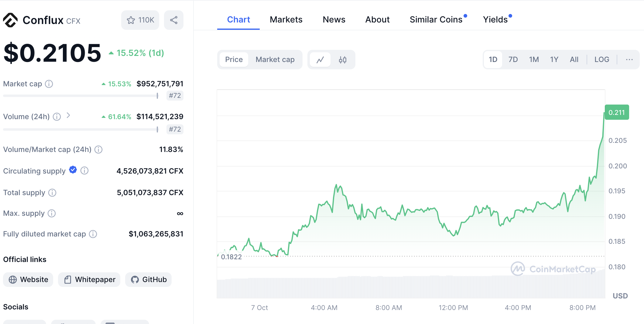The height and width of the screenshot is (324, 644).
Task: Click the price line peak near 4:00 AM
Action: click(x=336, y=185)
